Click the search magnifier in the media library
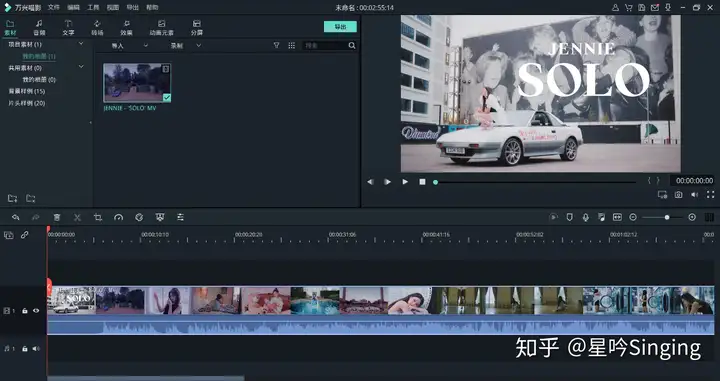This screenshot has width=720, height=381. coord(352,45)
